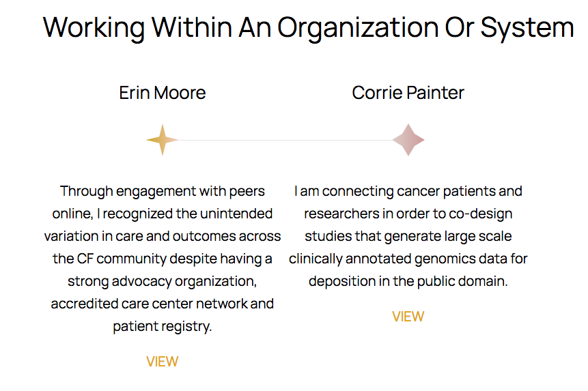Click the text "patient registry."
This screenshot has width=588, height=391.
(163, 326)
